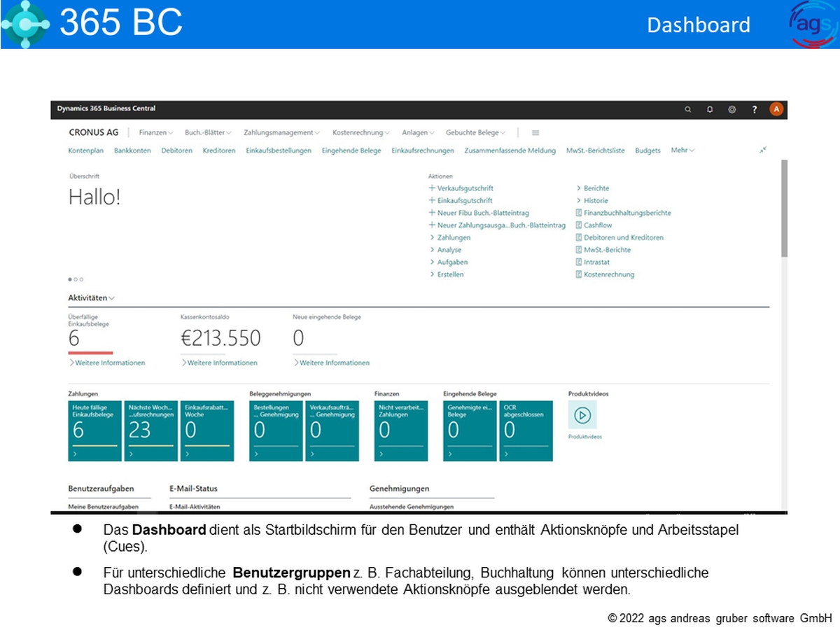Expand the Mehr dropdown
The height and width of the screenshot is (630, 840).
coord(683,150)
